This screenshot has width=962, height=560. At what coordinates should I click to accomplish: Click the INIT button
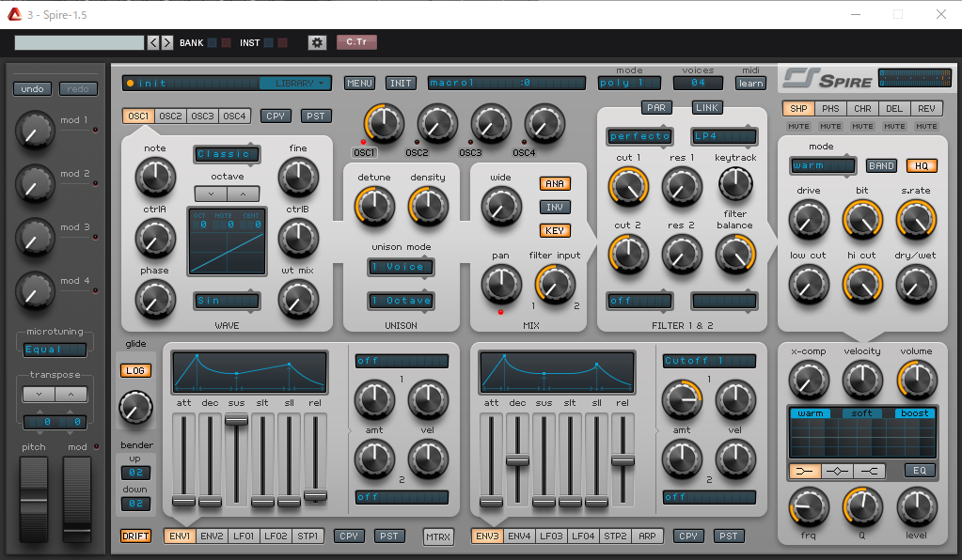coord(401,83)
